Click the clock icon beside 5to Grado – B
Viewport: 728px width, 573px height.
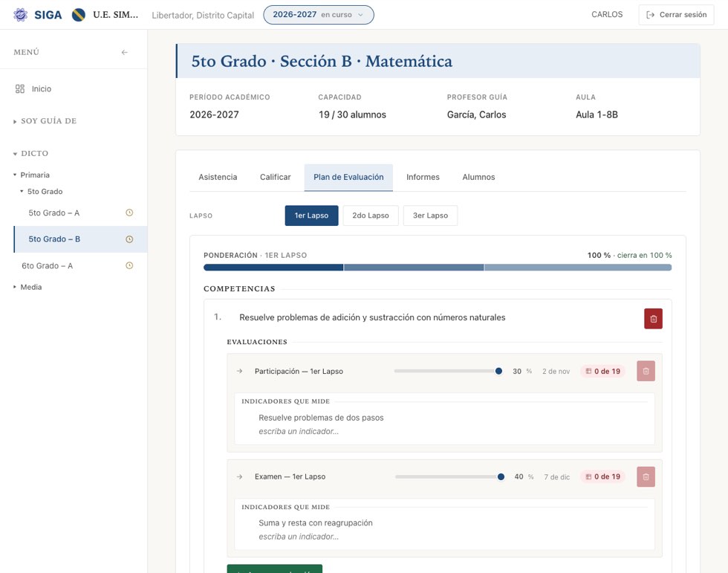click(129, 239)
